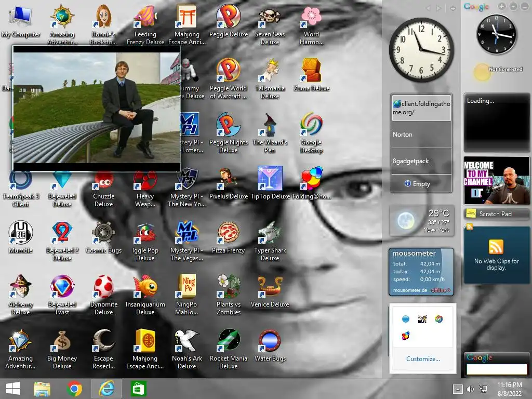
Task: Open The Wizard's Pen shortcut
Action: (270, 133)
